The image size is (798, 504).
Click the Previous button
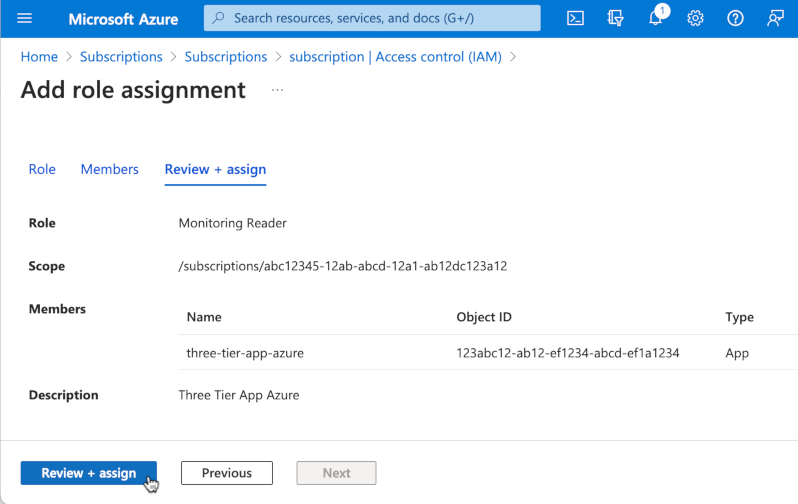click(227, 473)
